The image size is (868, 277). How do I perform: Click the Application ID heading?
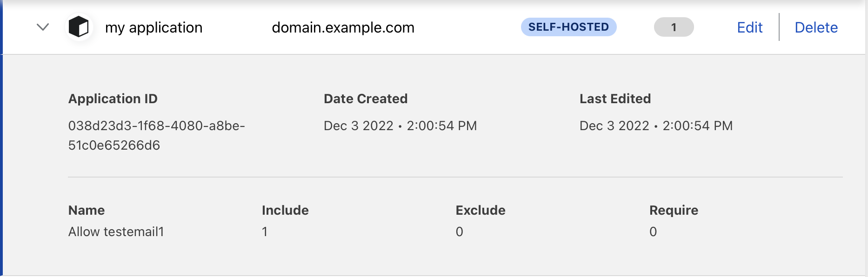point(113,99)
